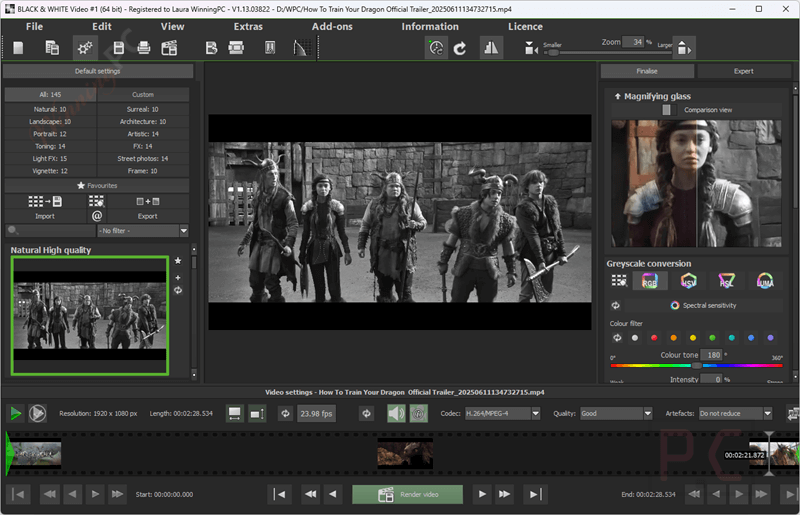Select the Portrait: 12 preset category
This screenshot has width=800, height=515.
click(x=50, y=134)
